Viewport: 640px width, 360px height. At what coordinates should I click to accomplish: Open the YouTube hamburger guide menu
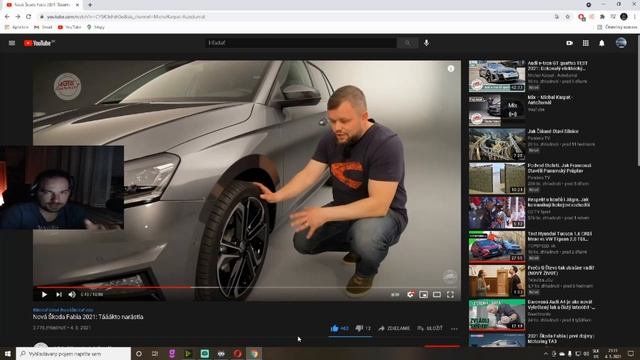tap(12, 43)
